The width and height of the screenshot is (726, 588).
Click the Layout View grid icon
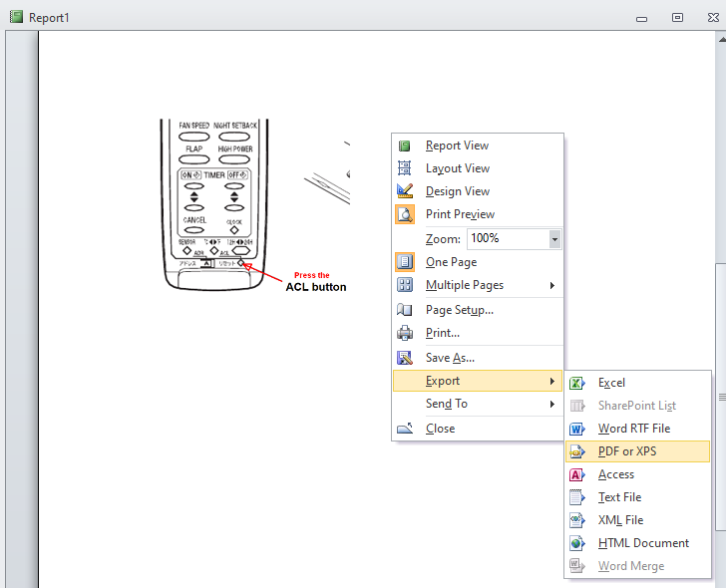pyautogui.click(x=404, y=168)
